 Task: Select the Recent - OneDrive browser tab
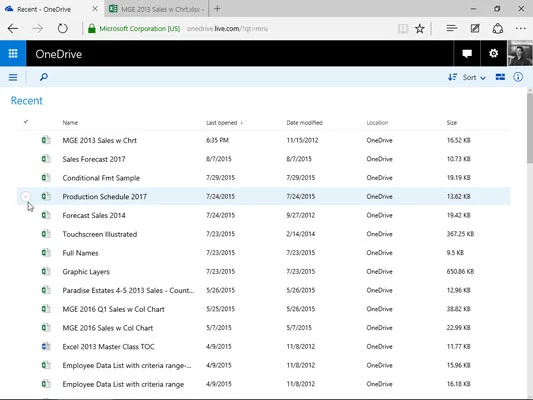point(52,9)
